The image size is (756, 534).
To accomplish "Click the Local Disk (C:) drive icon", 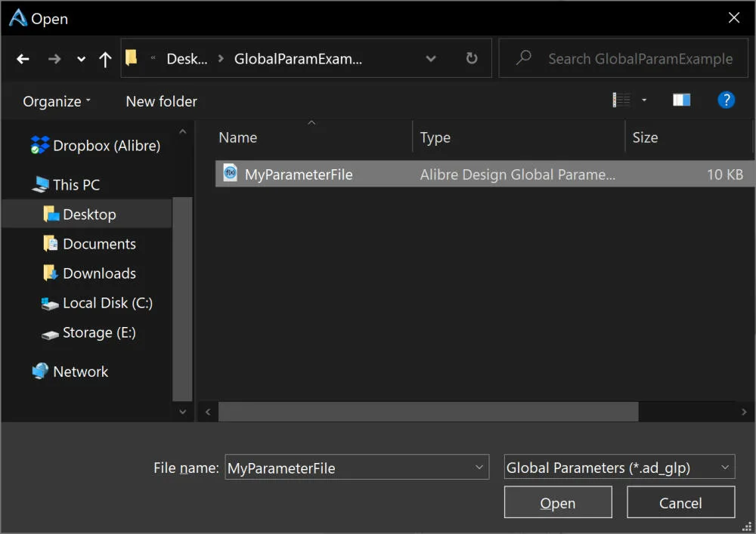I will (x=50, y=304).
